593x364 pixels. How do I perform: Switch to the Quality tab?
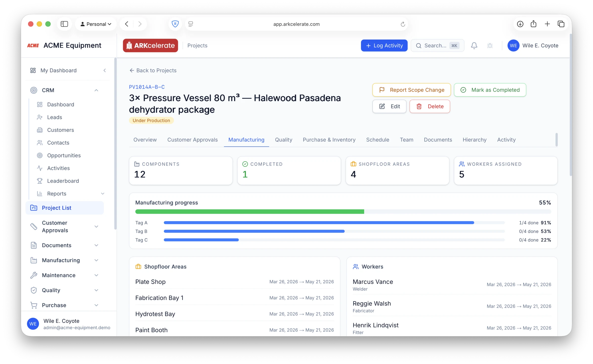pos(283,140)
